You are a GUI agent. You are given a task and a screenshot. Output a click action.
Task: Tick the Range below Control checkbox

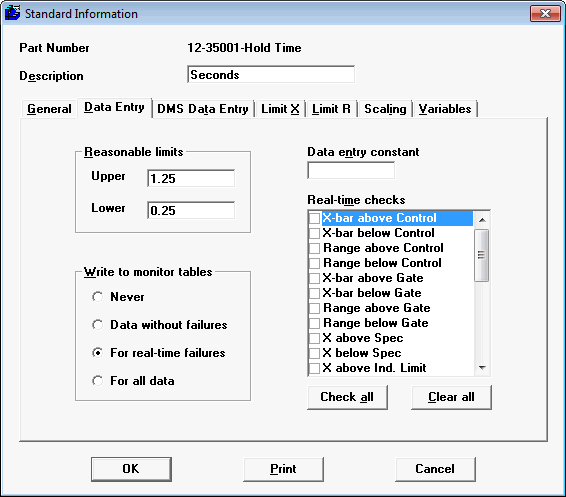pos(314,263)
